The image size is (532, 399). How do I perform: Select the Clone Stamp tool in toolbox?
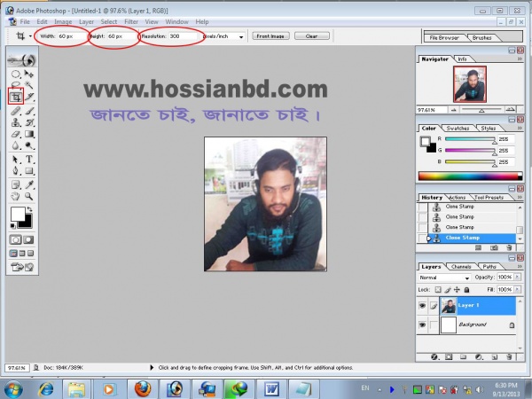15,122
